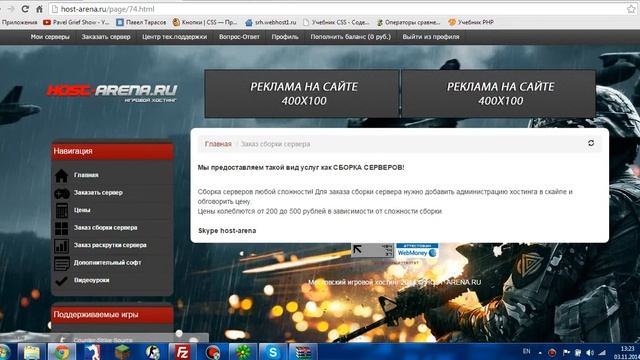Viewport: 640px width, 360px height.
Task: Click the checkmark icon next to Видеоуроки
Action: (61, 281)
